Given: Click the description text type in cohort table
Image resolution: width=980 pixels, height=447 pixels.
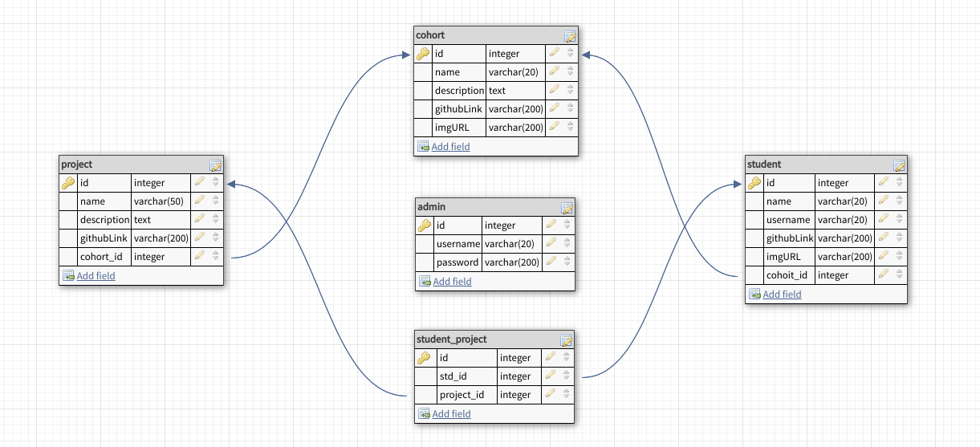Looking at the screenshot, I should pos(497,90).
